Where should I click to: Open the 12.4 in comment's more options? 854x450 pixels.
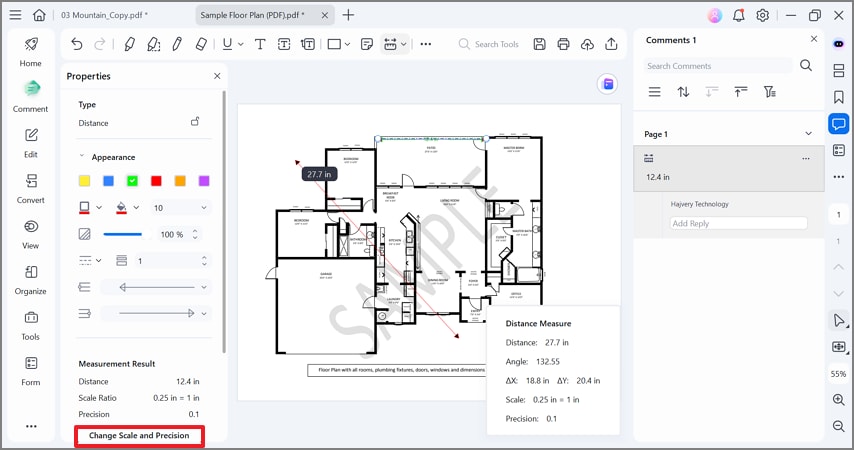[806, 159]
